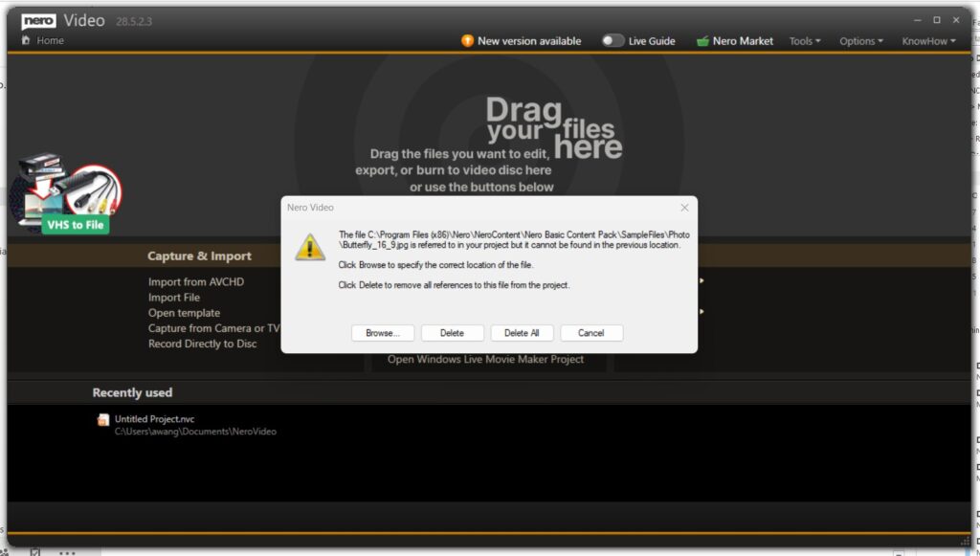Image resolution: width=980 pixels, height=556 pixels.
Task: Close the Nero Video main window
Action: coord(956,21)
